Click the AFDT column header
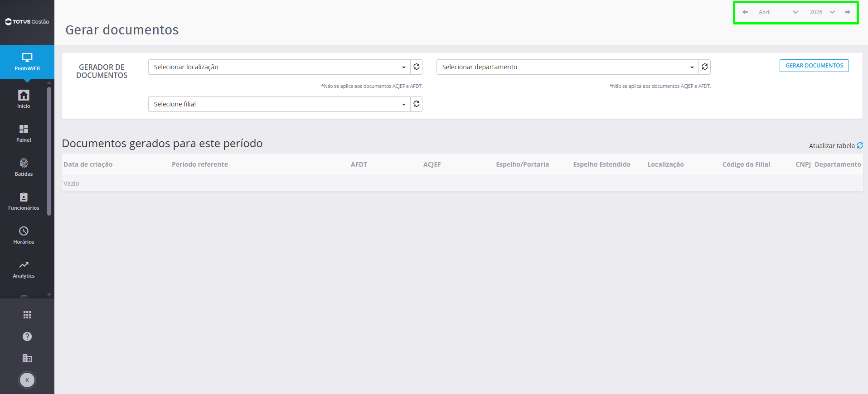Viewport: 868px width, 394px height. [359, 164]
